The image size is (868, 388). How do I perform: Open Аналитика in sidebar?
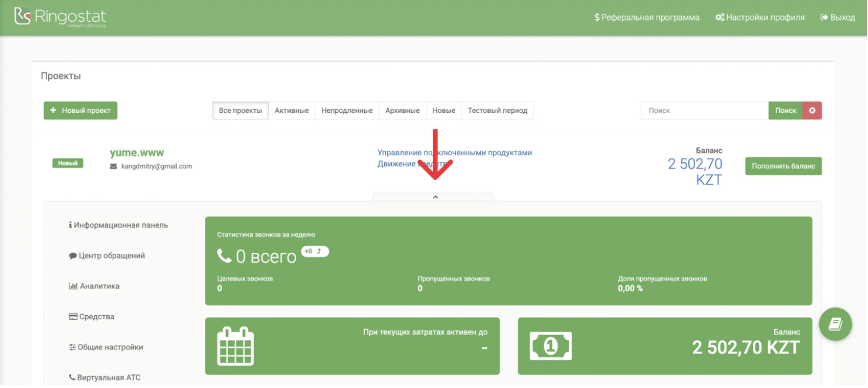coord(94,286)
